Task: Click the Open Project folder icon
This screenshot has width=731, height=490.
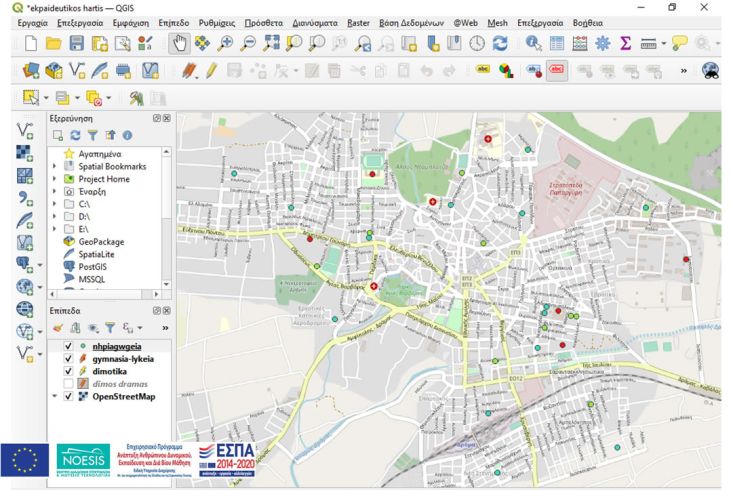Action: tap(53, 43)
